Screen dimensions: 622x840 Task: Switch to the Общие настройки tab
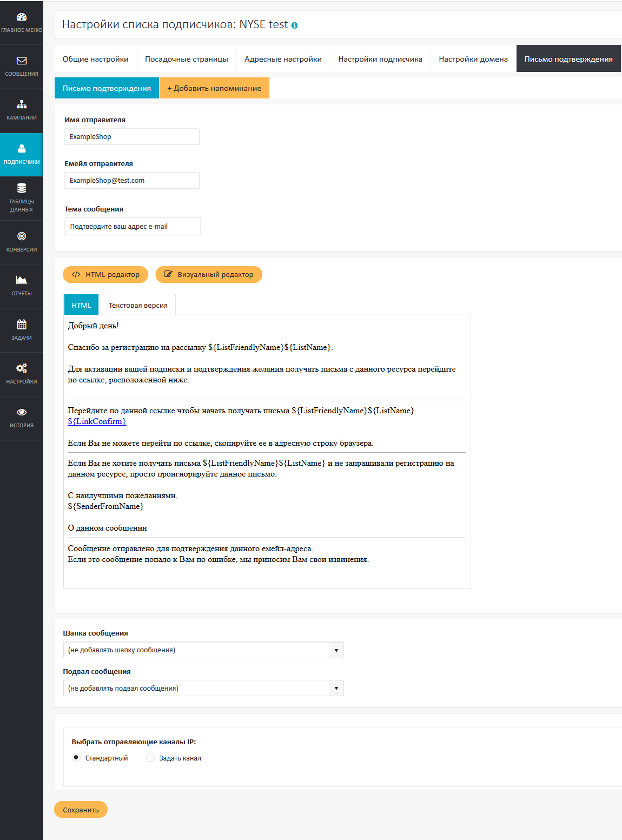96,59
